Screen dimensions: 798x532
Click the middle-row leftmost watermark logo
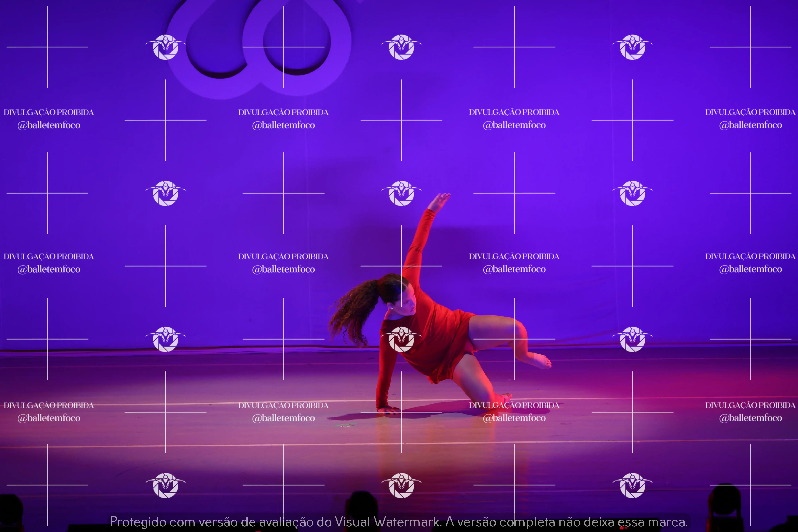[x=166, y=193]
